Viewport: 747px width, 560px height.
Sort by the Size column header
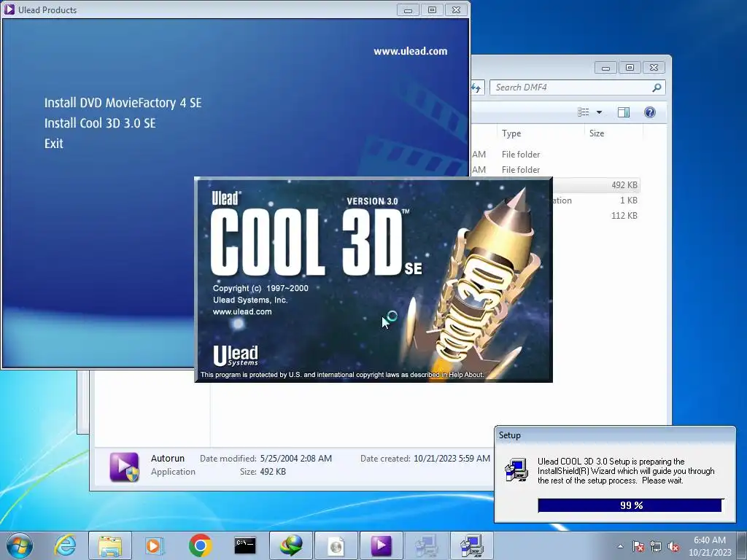(x=614, y=133)
